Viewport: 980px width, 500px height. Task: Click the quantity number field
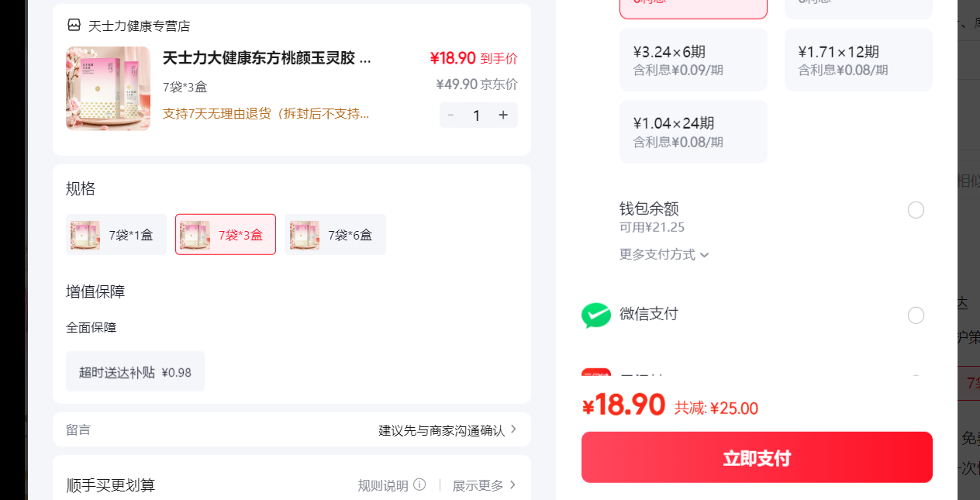[x=477, y=115]
